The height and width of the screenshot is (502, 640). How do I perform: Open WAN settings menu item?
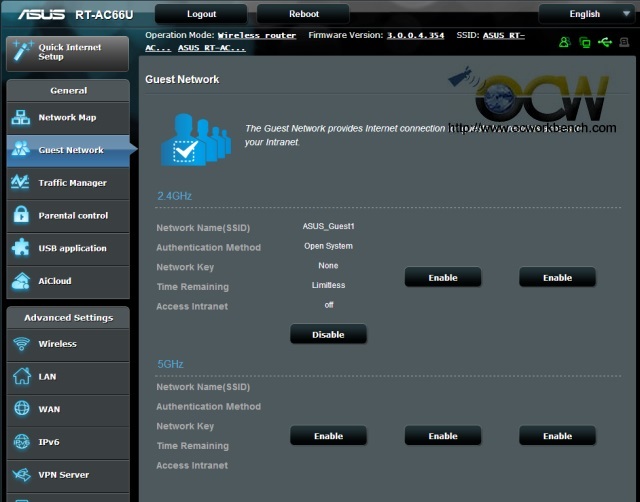[68, 409]
